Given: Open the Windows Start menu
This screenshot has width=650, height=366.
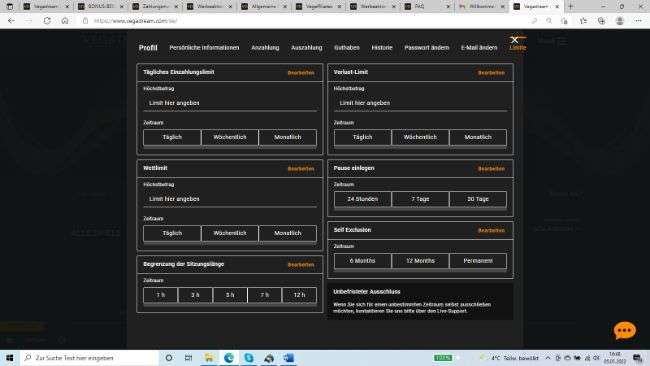Looking at the screenshot, I should pos(10,358).
